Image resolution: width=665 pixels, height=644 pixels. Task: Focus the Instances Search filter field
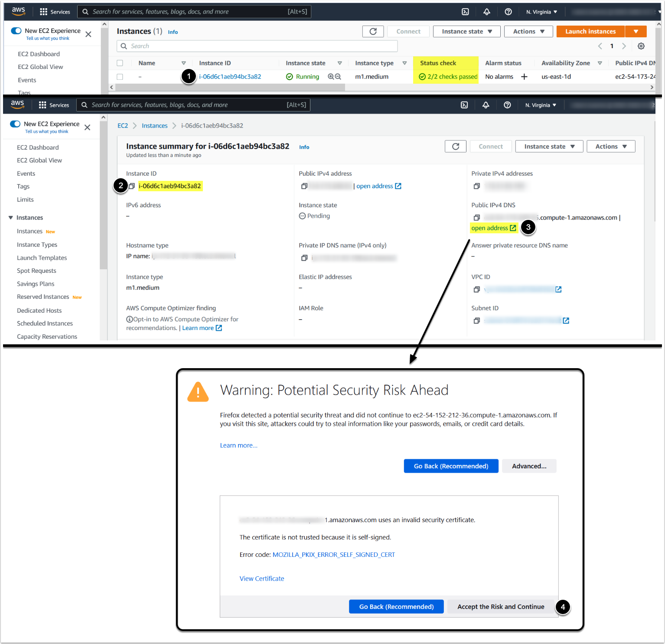pos(257,46)
